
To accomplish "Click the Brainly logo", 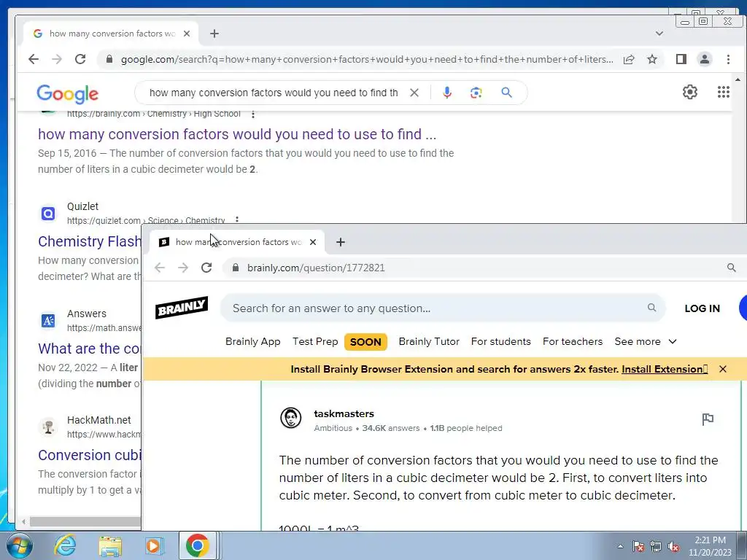I will coord(182,308).
